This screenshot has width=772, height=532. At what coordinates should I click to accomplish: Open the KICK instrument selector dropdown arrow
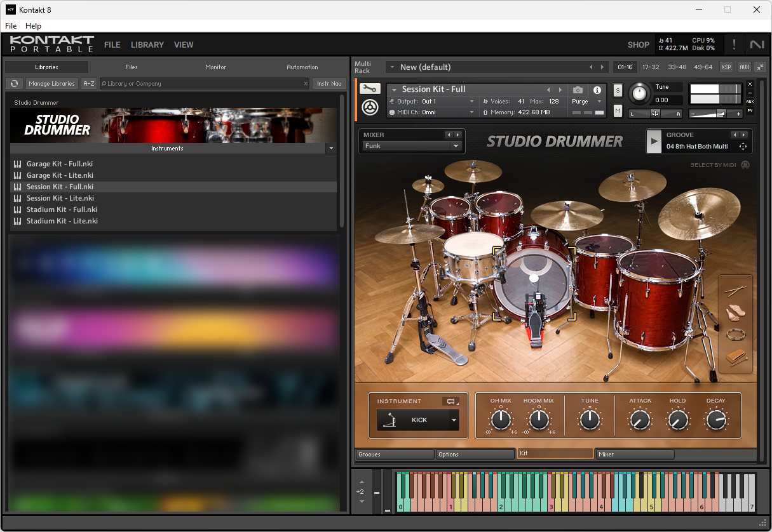pyautogui.click(x=454, y=420)
